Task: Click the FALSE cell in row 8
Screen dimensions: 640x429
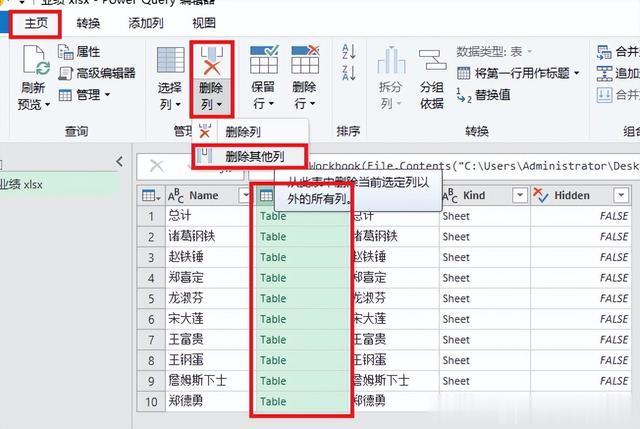Action: 580,360
